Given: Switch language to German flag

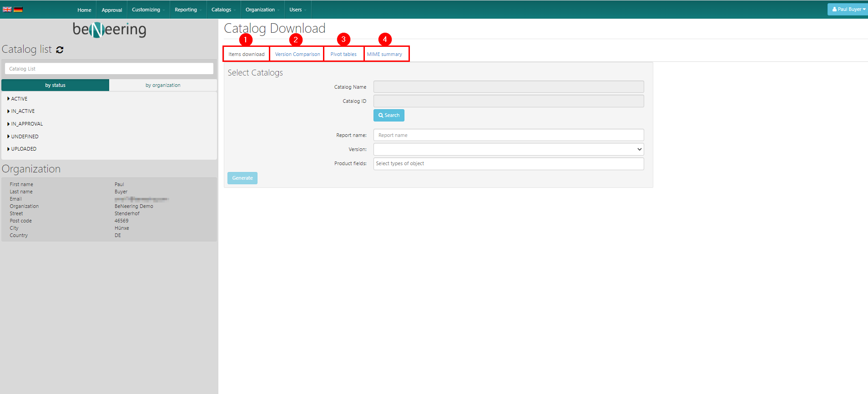Looking at the screenshot, I should (x=18, y=10).
